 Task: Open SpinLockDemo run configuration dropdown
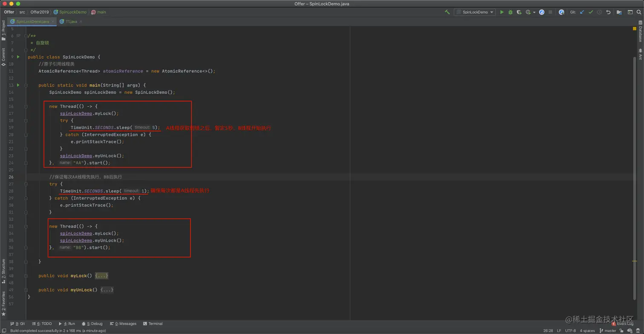click(474, 12)
